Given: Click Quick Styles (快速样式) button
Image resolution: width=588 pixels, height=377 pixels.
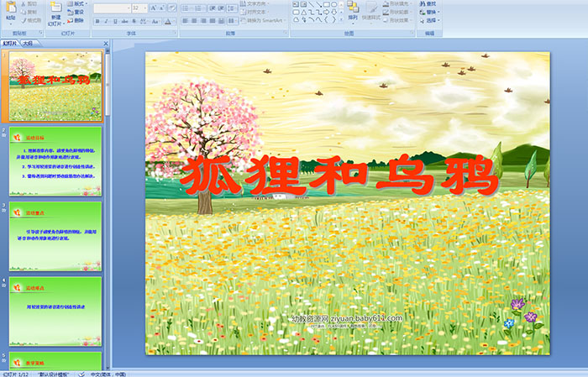Looking at the screenshot, I should (x=371, y=11).
